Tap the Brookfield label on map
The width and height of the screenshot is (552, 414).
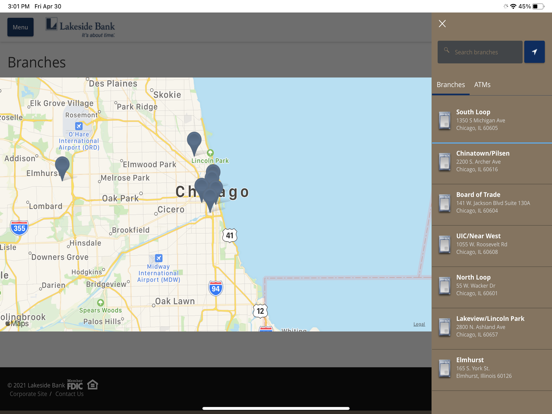(131, 230)
